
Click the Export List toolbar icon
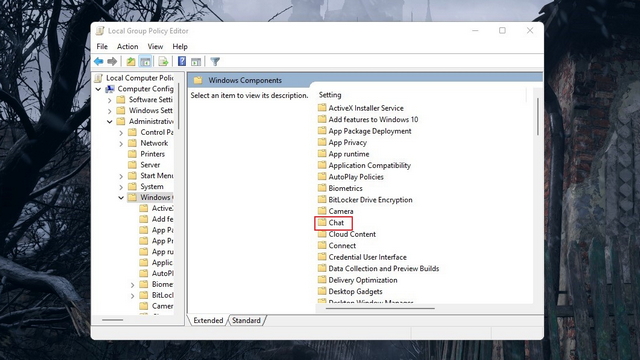tap(163, 62)
